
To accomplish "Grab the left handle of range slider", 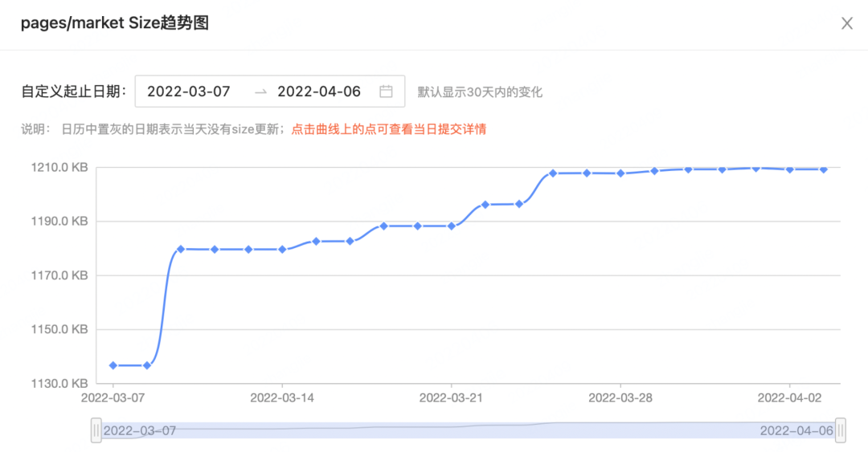I will coord(96,430).
